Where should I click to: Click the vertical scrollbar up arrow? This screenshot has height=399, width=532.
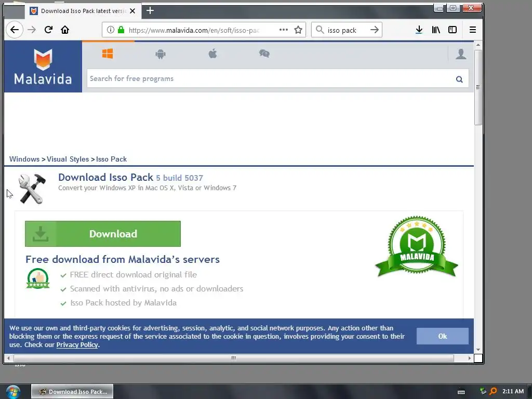pyautogui.click(x=478, y=45)
